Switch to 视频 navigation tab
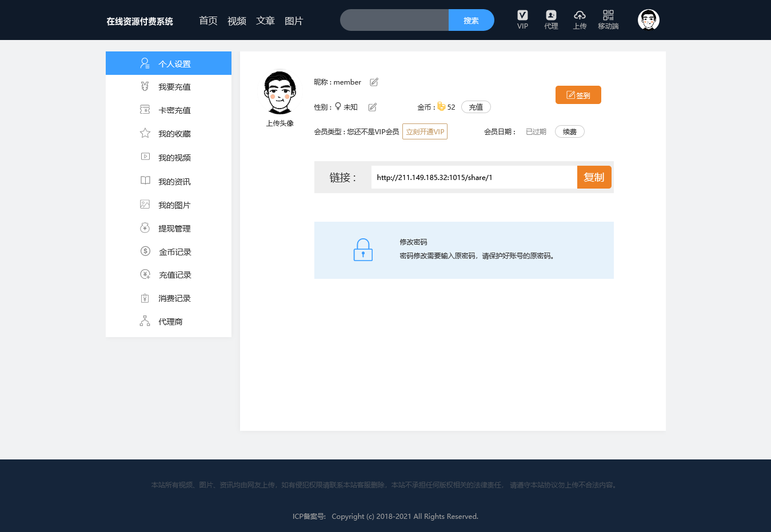The height and width of the screenshot is (532, 771). tap(237, 21)
